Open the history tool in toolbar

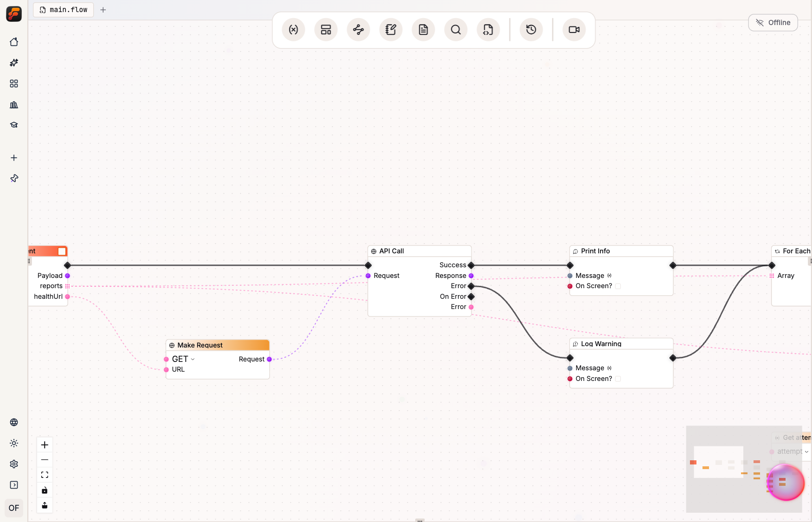click(531, 30)
